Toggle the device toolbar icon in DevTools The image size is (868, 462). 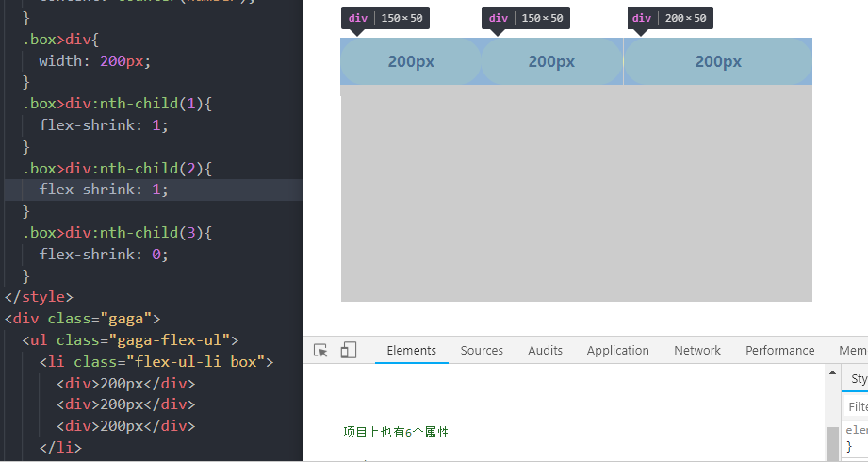pyautogui.click(x=348, y=350)
